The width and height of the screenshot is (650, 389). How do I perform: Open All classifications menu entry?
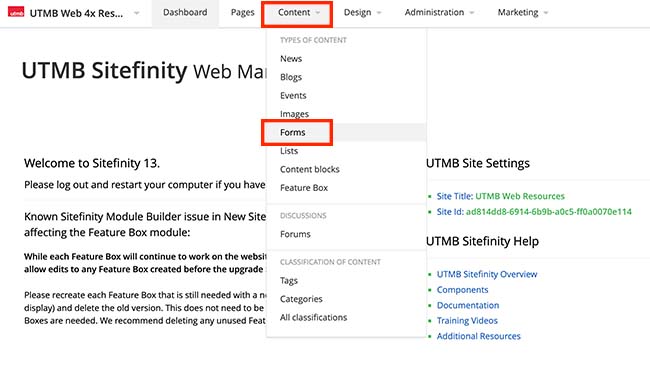(313, 318)
